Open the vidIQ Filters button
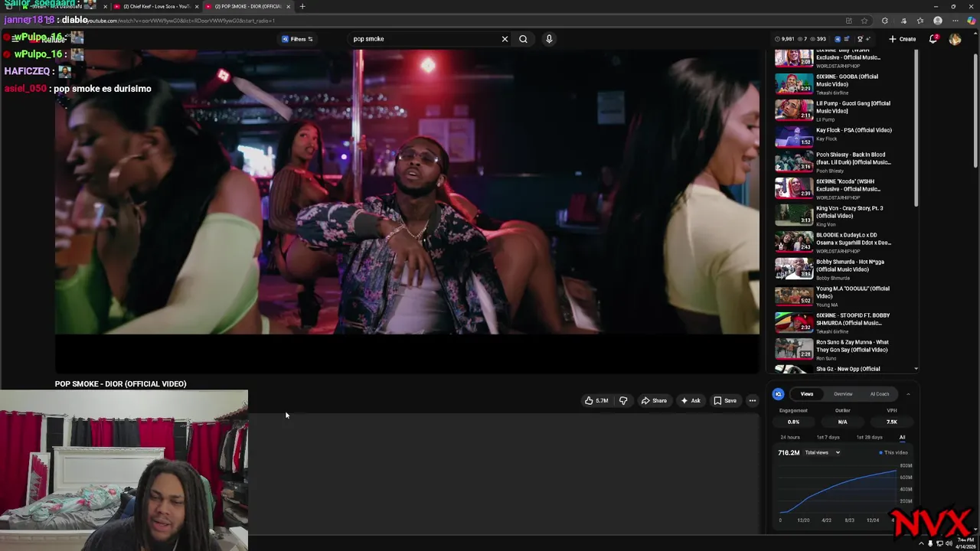The height and width of the screenshot is (551, 980). [297, 39]
